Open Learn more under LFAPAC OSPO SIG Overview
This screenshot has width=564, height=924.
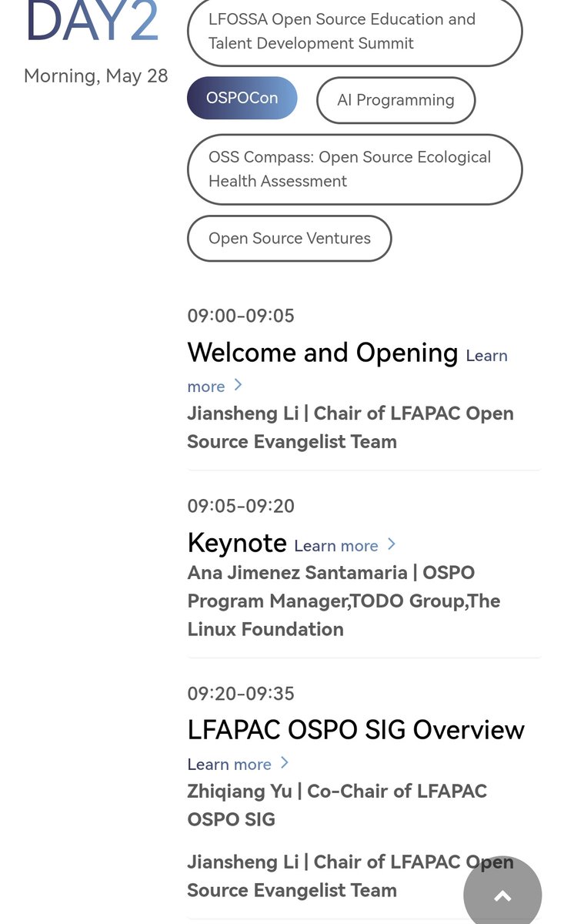point(229,765)
